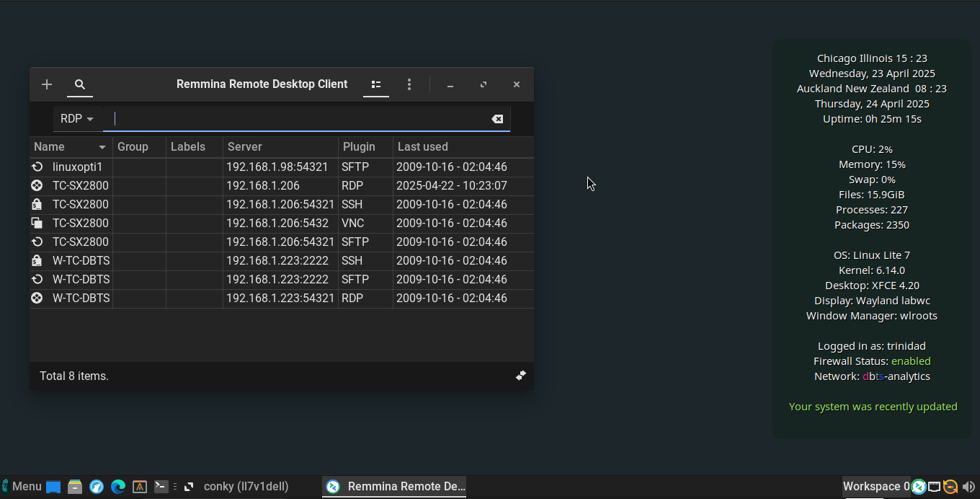Click server address 192.168.1.206:5432
980x499 pixels.
(x=277, y=223)
